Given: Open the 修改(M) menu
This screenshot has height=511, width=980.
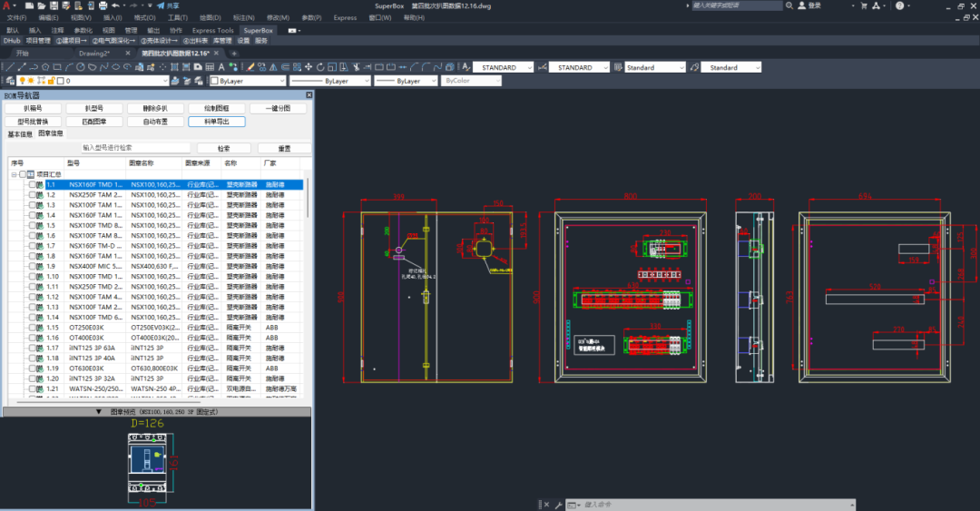Looking at the screenshot, I should [278, 17].
